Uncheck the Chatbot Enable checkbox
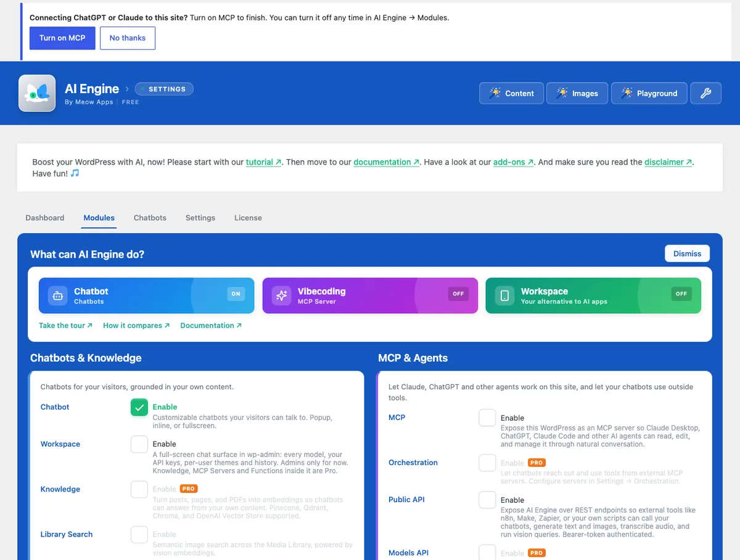 139,407
